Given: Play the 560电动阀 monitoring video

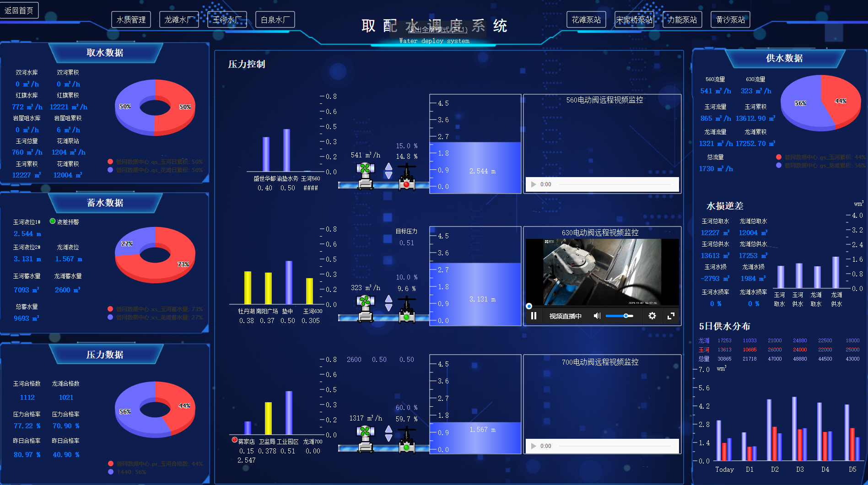Looking at the screenshot, I should point(534,184).
